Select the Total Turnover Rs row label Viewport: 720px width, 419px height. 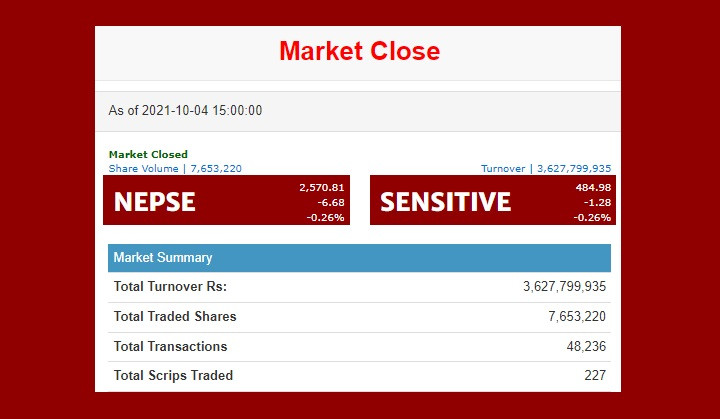tap(170, 287)
